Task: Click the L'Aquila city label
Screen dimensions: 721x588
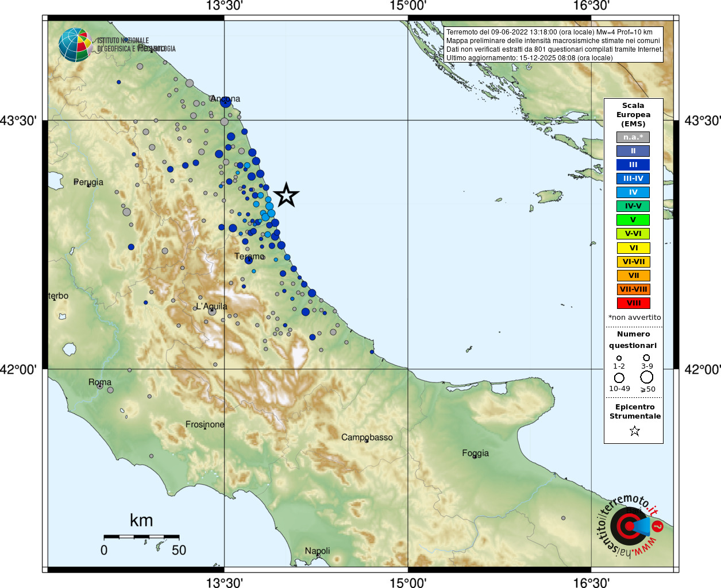Action: click(211, 306)
